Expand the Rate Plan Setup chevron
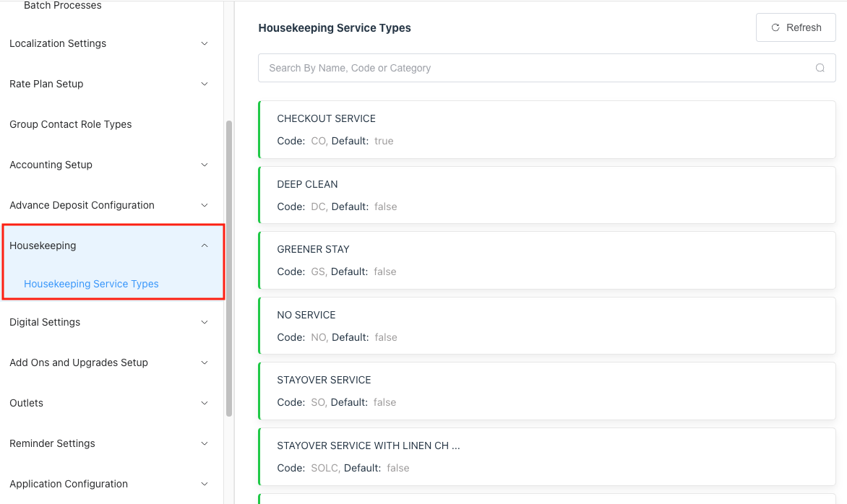The width and height of the screenshot is (847, 504). [205, 84]
